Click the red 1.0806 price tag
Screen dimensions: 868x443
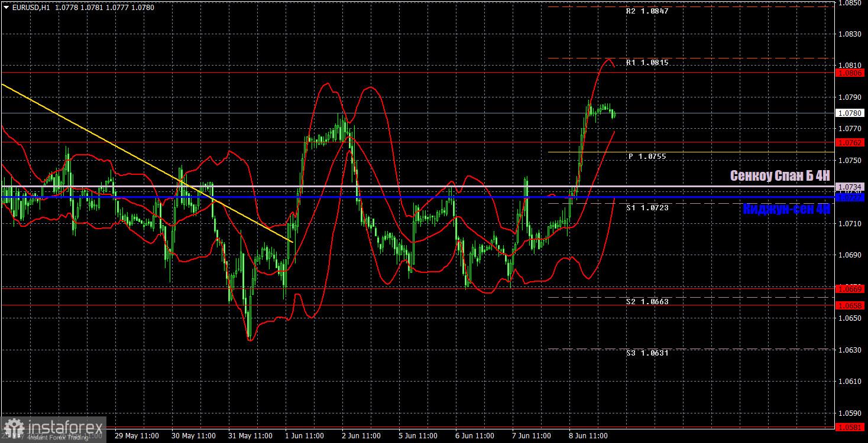point(851,73)
